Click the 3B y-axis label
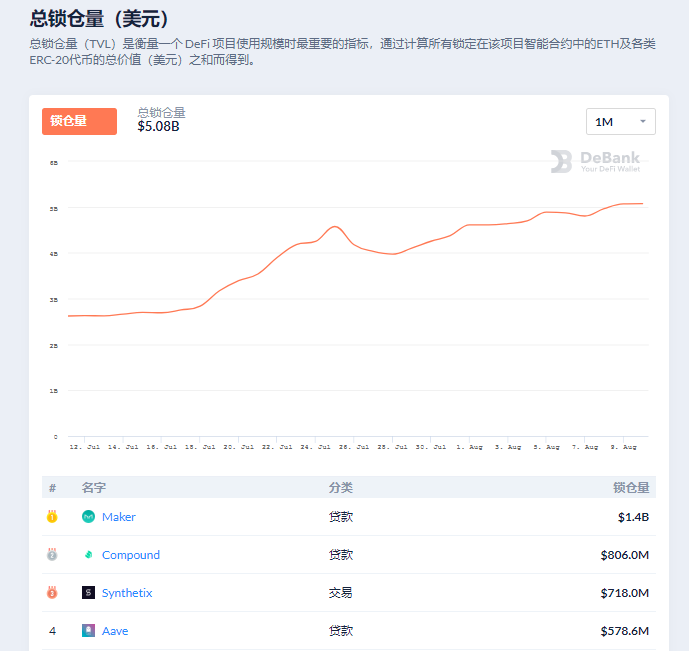 (54, 300)
